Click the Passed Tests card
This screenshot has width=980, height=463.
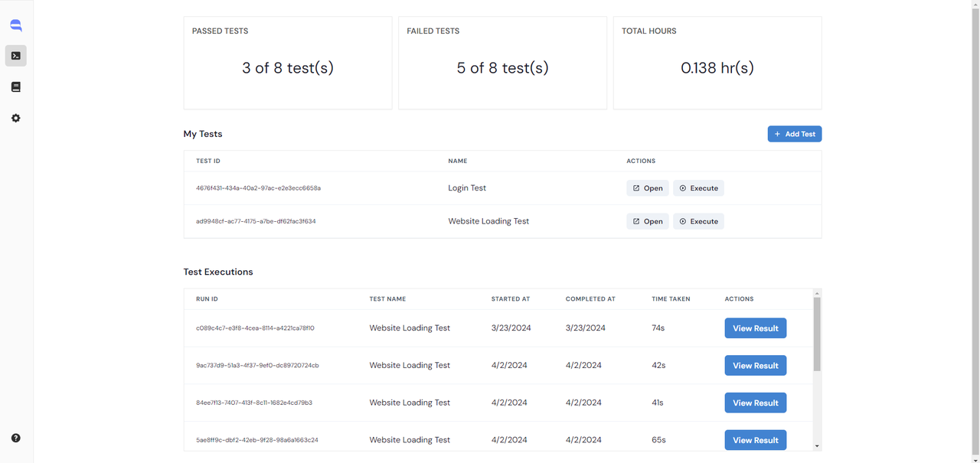click(288, 63)
